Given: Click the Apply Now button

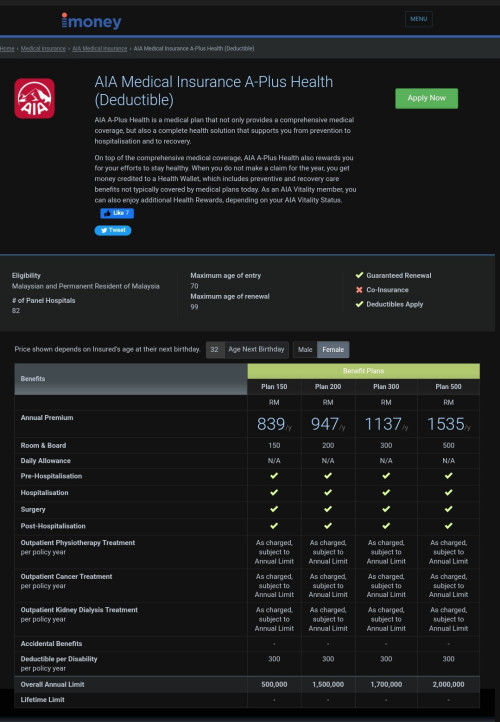Looking at the screenshot, I should tap(426, 98).
